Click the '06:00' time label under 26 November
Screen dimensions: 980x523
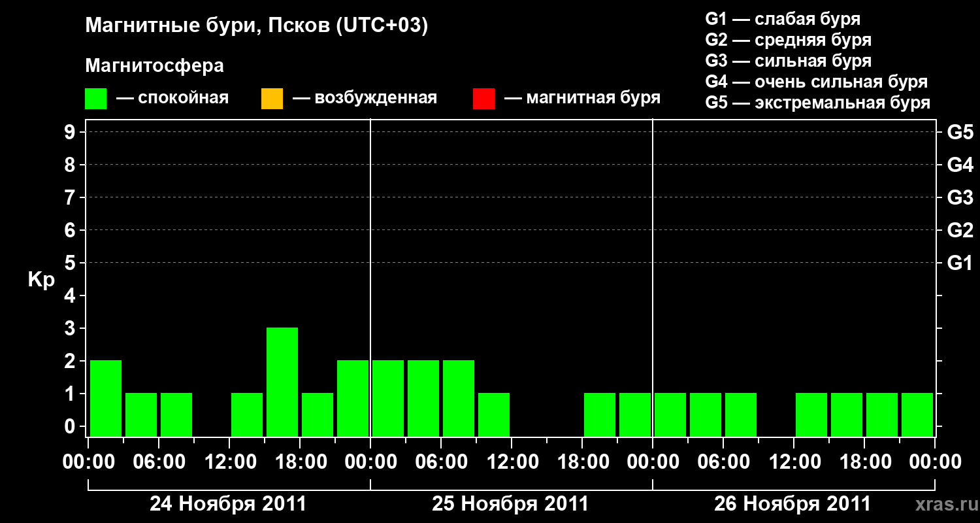723,463
